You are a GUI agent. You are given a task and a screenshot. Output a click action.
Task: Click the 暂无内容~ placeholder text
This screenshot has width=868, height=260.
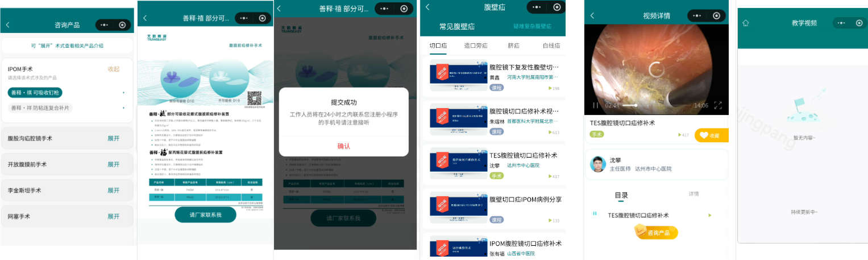coord(803,138)
